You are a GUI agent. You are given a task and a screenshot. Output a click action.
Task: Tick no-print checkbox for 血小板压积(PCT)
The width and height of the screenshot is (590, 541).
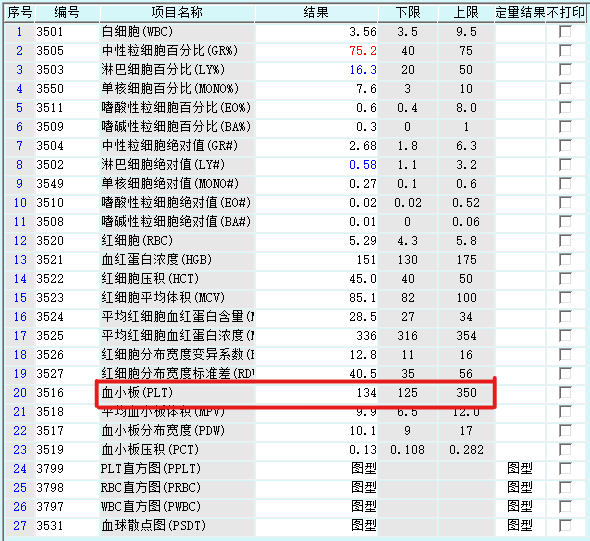pyautogui.click(x=565, y=450)
